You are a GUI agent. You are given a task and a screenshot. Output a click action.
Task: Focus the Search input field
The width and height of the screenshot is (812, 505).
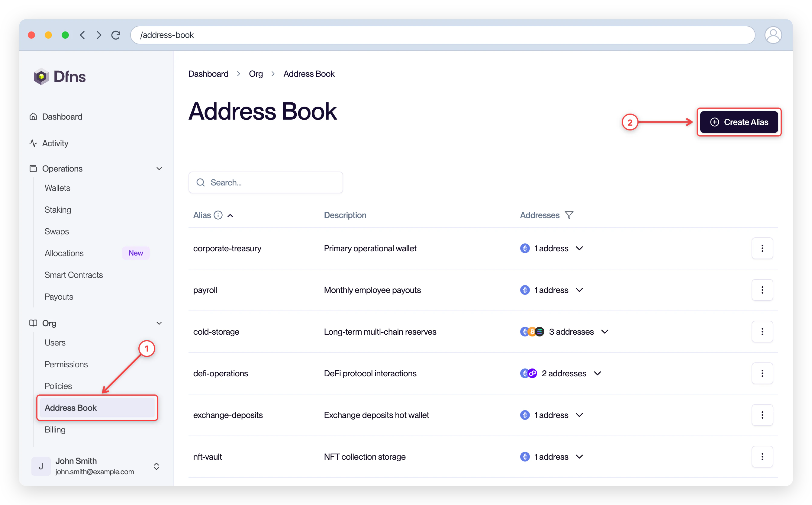click(266, 182)
